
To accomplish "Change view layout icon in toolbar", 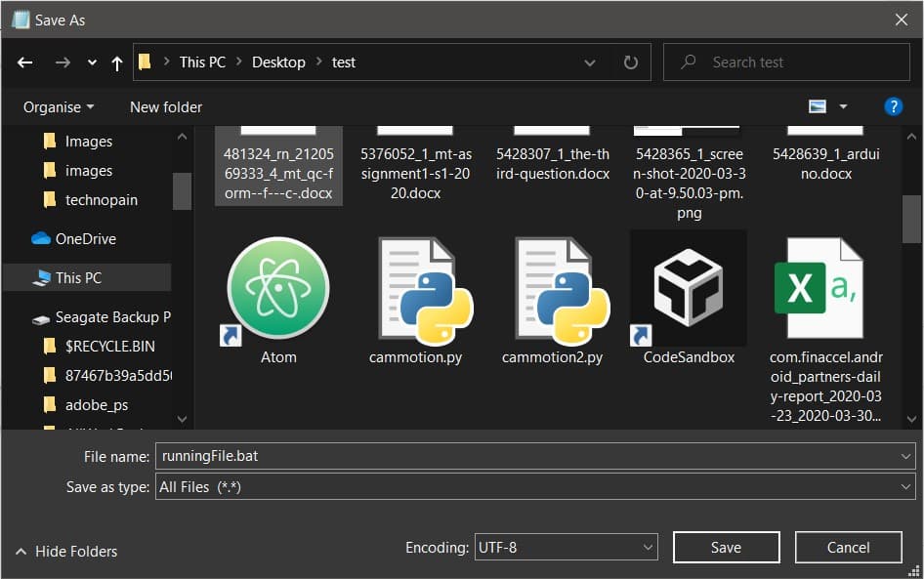I will [818, 106].
